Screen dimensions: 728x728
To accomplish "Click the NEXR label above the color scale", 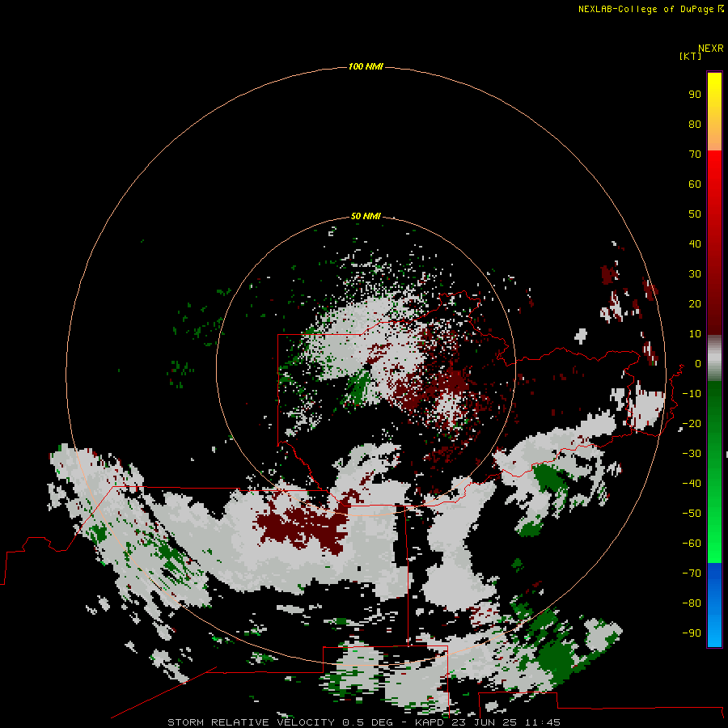I will click(x=711, y=49).
